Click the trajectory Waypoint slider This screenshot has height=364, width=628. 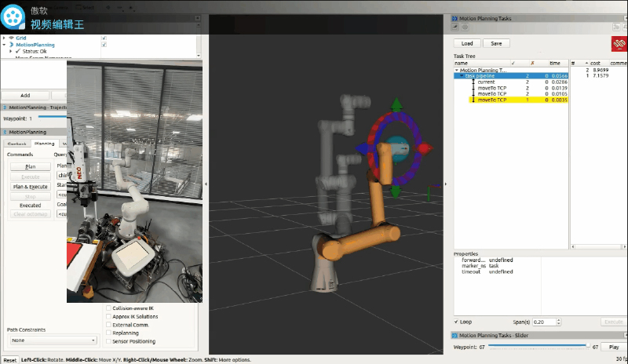[52, 117]
